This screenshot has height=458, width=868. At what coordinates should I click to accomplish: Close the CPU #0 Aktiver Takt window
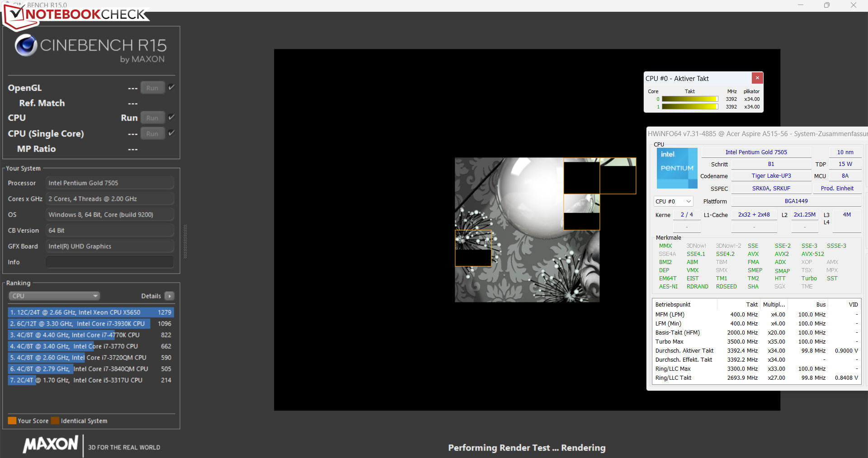click(x=757, y=78)
